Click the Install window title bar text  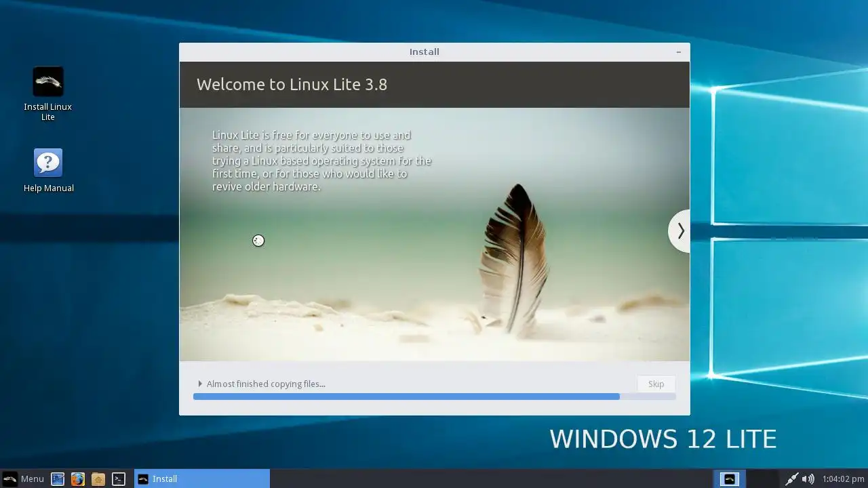425,52
